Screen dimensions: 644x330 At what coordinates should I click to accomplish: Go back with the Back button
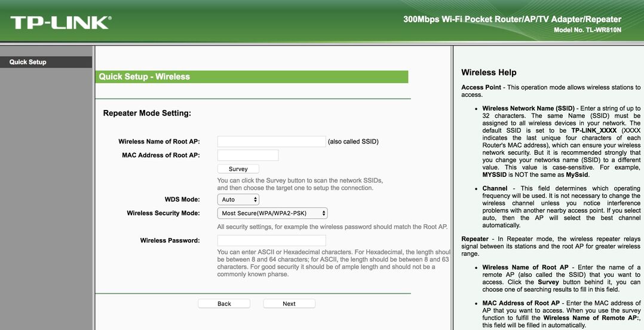(x=224, y=304)
